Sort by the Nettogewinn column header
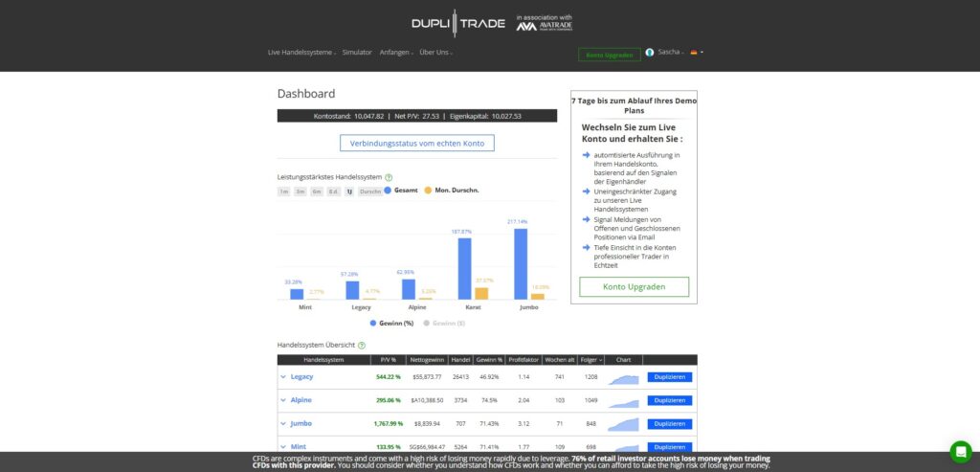 point(427,360)
